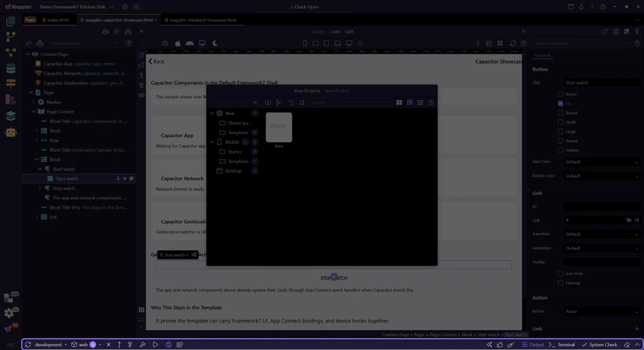Uncheck the Fill checkbox
Image resolution: width=644 pixels, height=350 pixels.
click(x=560, y=103)
